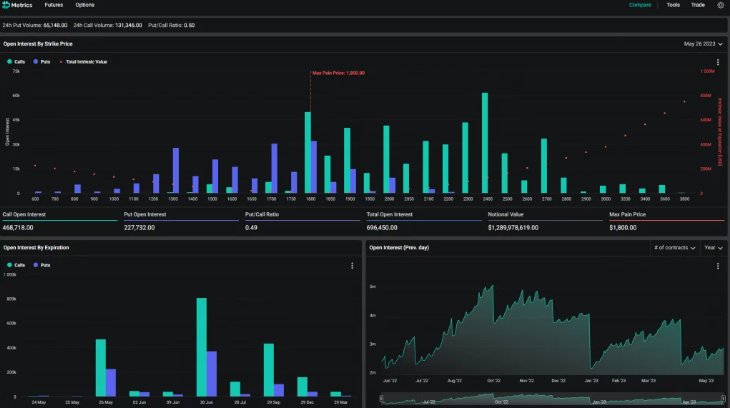Screen dimensions: 730x408
Task: Grab left handle of range navigator
Action: [x=381, y=399]
